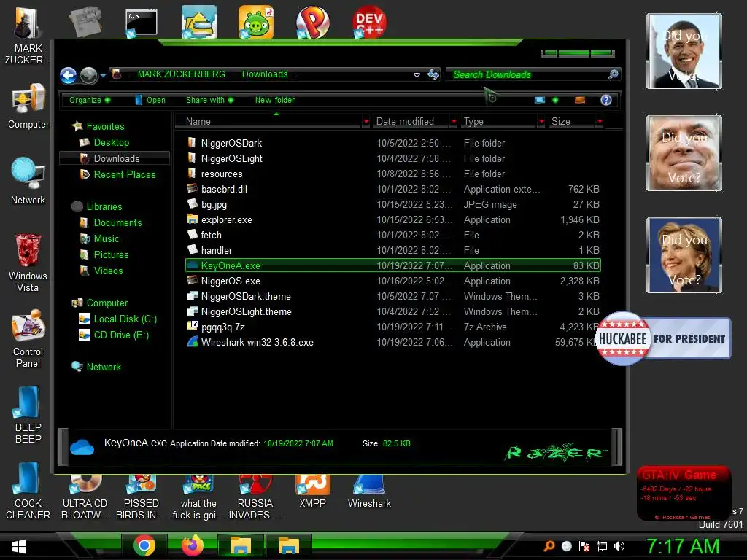The width and height of the screenshot is (747, 560).
Task: Open the command prompt desktop shortcut
Action: (x=142, y=22)
